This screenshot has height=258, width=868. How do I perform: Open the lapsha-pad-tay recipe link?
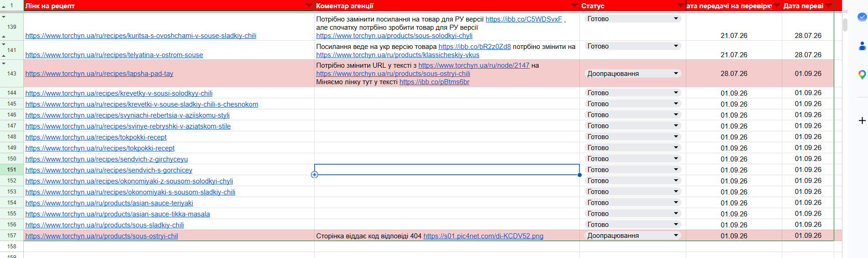point(99,74)
